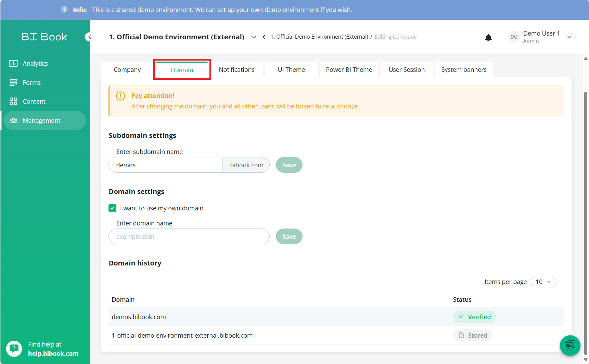Go back using the left arrow

[x=265, y=37]
